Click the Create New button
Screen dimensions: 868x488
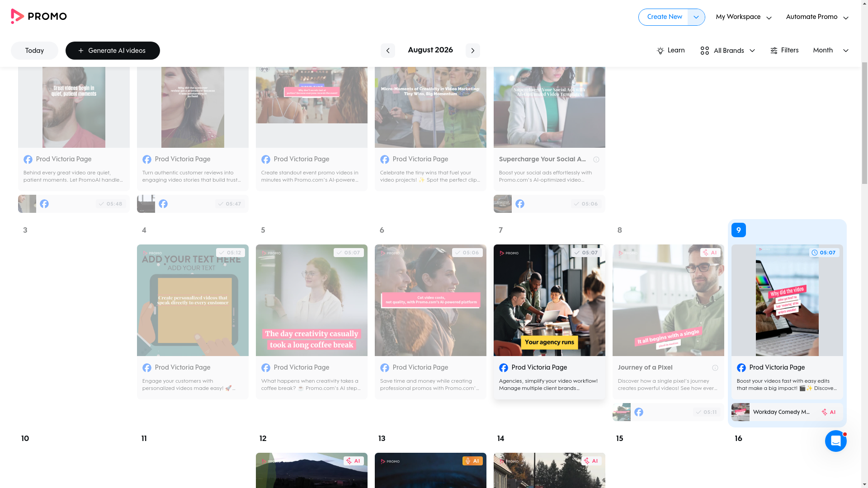coord(663,17)
